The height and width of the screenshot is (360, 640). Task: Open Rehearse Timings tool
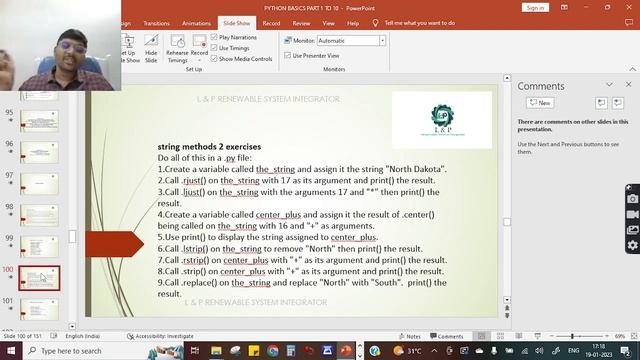pyautogui.click(x=177, y=49)
